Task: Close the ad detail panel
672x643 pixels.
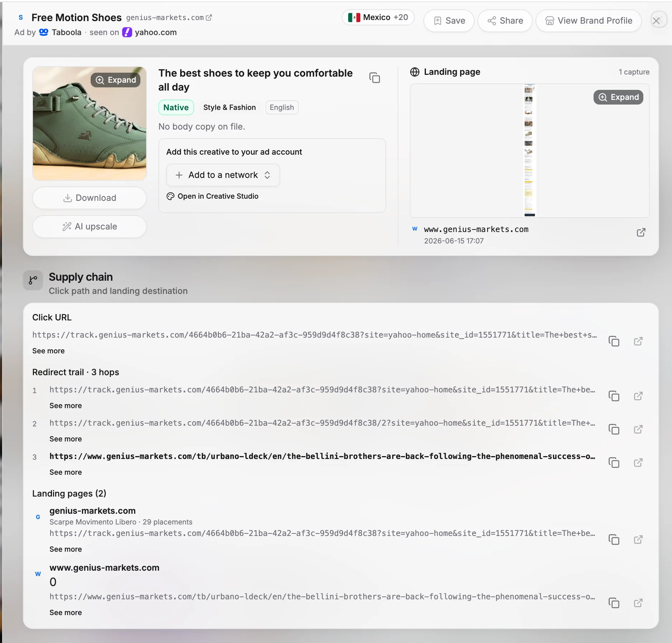Action: coord(656,21)
